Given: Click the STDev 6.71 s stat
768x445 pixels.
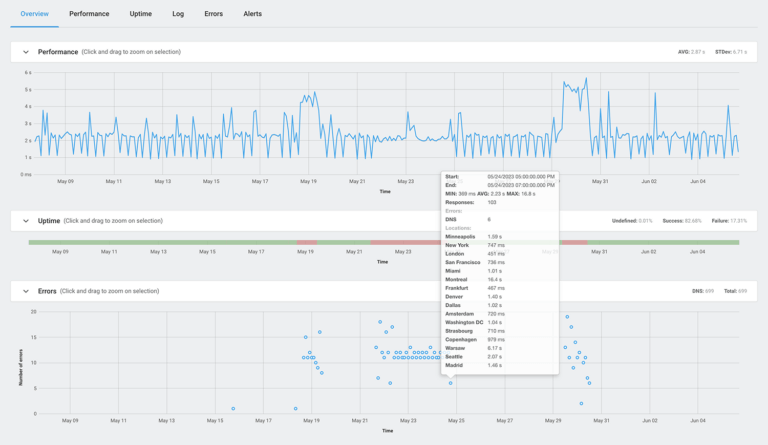Looking at the screenshot, I should (731, 52).
